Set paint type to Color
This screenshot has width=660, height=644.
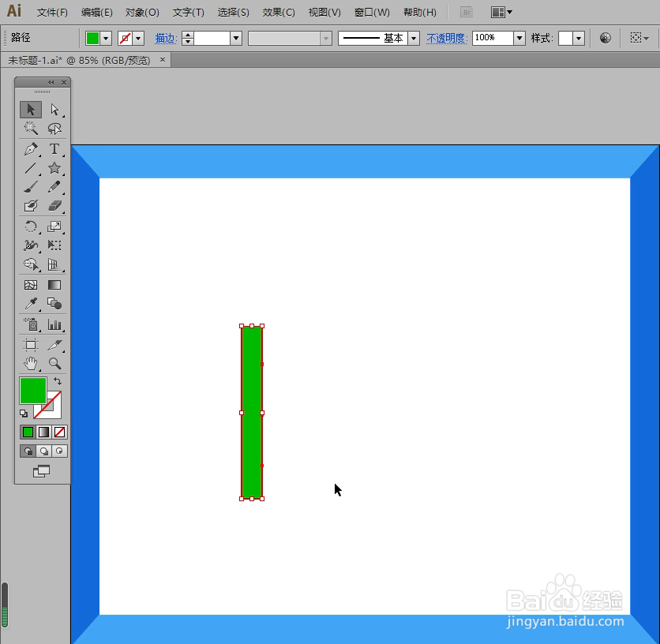[28, 432]
